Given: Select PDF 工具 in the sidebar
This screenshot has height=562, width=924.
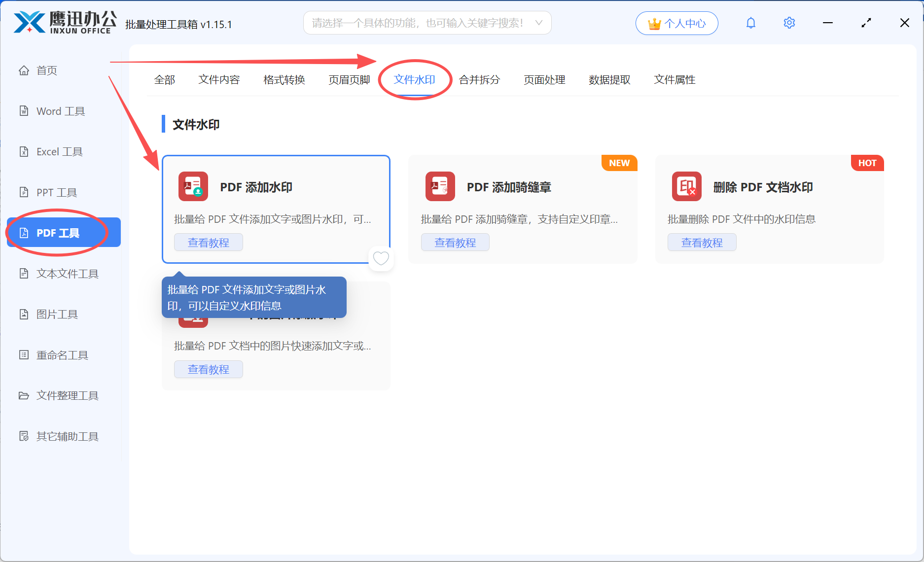Looking at the screenshot, I should [64, 233].
